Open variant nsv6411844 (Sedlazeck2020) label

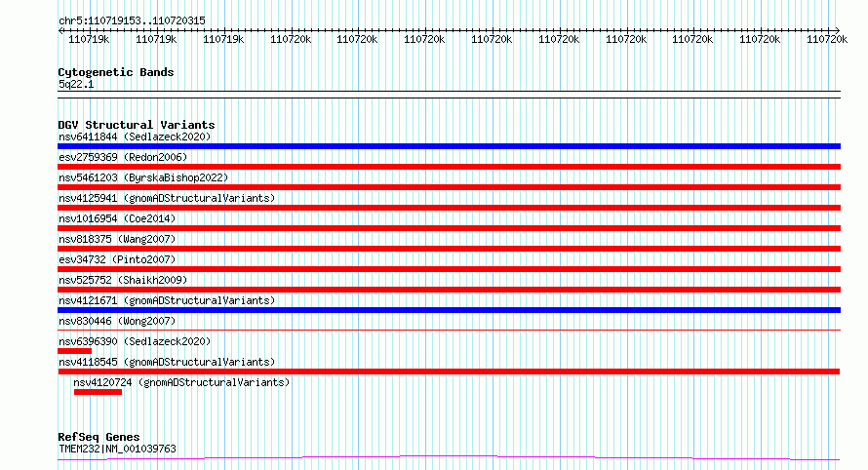point(135,137)
